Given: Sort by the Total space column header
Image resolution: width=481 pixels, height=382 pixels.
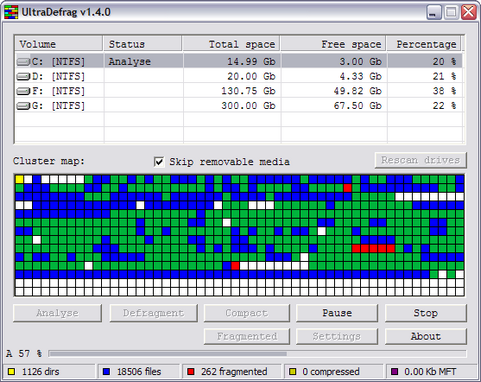Looking at the screenshot, I should click(231, 44).
